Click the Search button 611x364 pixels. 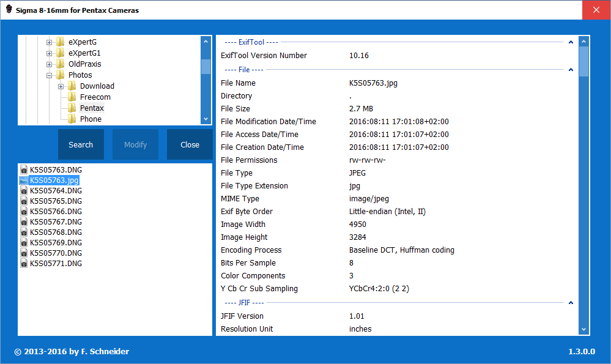click(x=81, y=144)
